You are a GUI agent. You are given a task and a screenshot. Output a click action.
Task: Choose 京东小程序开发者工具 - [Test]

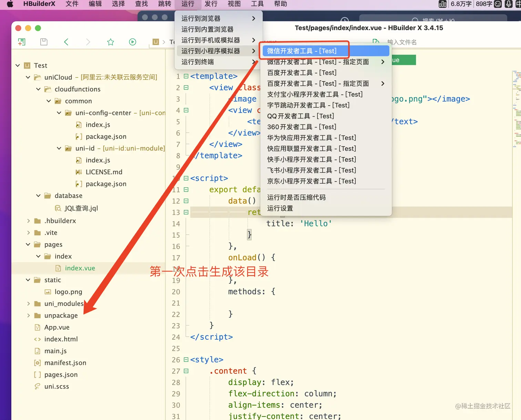pos(326,181)
